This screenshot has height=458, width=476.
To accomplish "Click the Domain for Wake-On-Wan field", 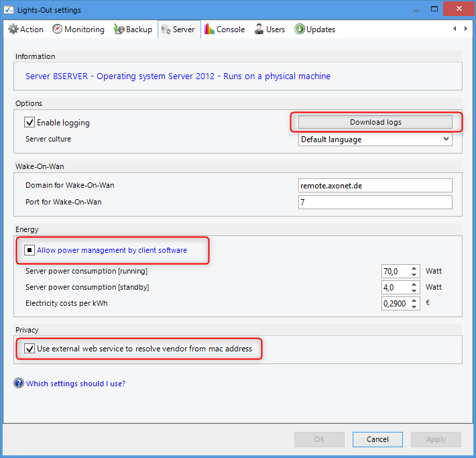I will tap(375, 185).
